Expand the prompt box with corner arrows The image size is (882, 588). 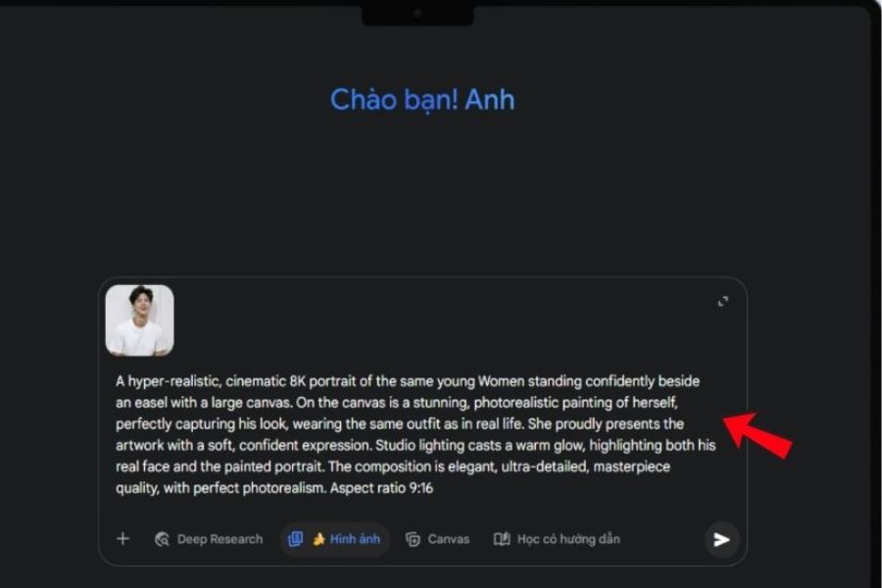coord(723,302)
